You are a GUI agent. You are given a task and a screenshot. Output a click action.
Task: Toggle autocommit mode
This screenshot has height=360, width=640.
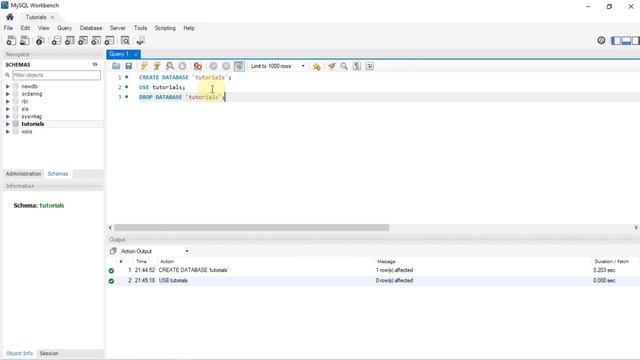point(239,66)
